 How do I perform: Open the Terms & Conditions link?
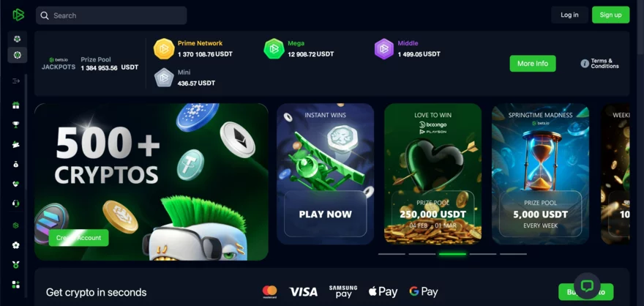pyautogui.click(x=604, y=64)
